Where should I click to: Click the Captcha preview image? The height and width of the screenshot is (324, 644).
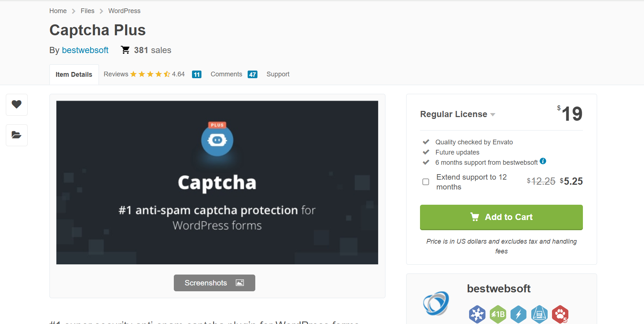click(x=217, y=183)
